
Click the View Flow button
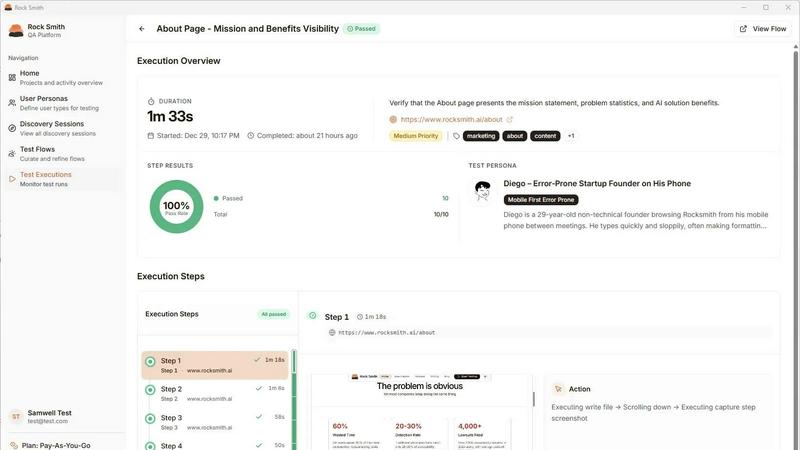762,29
